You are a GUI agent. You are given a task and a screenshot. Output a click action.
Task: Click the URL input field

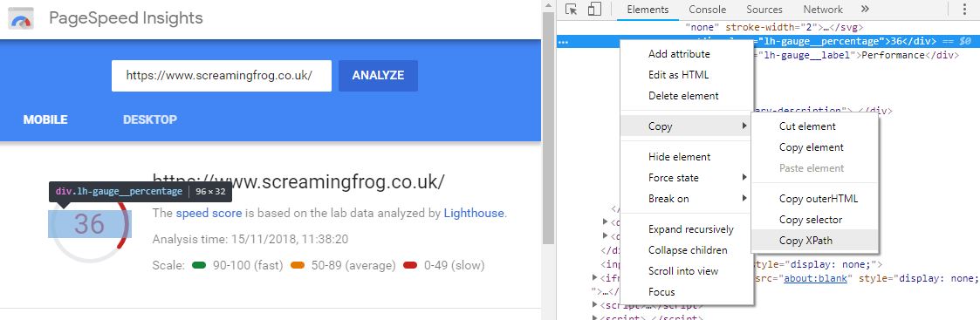point(222,76)
